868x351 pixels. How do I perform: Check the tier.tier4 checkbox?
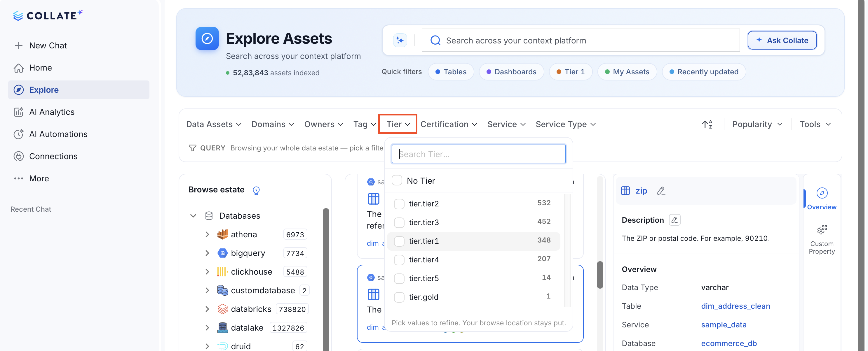(x=399, y=260)
